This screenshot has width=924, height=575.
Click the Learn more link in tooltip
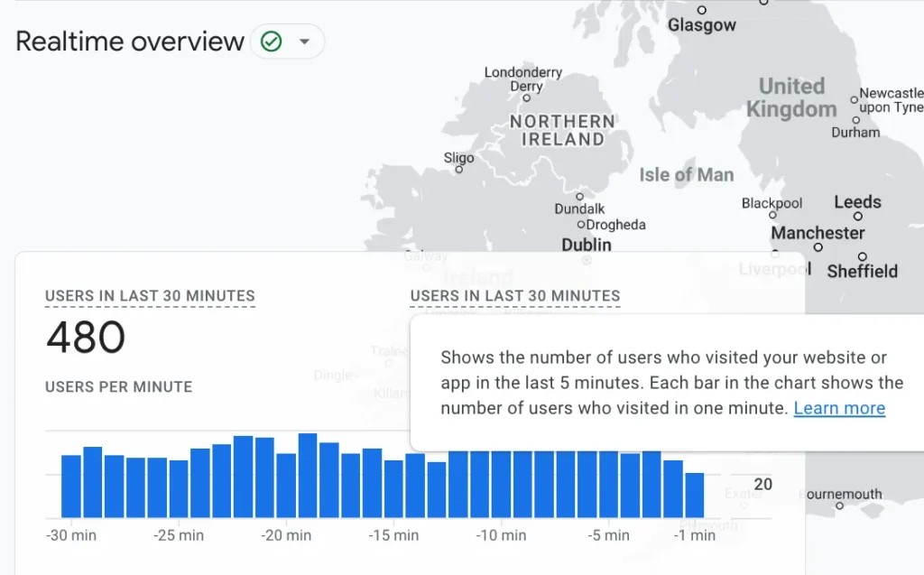tap(839, 408)
